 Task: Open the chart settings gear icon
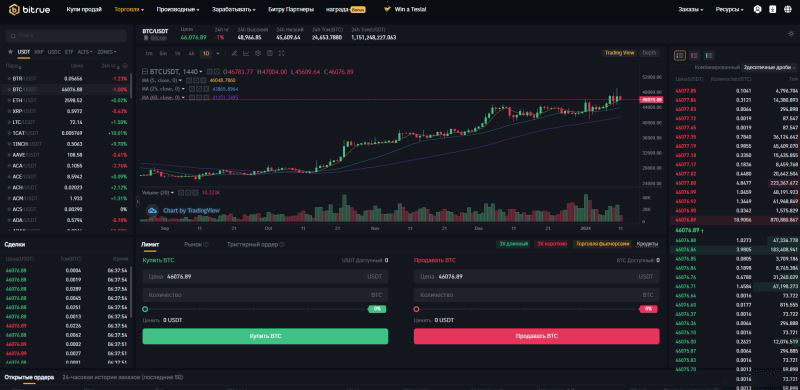click(258, 53)
